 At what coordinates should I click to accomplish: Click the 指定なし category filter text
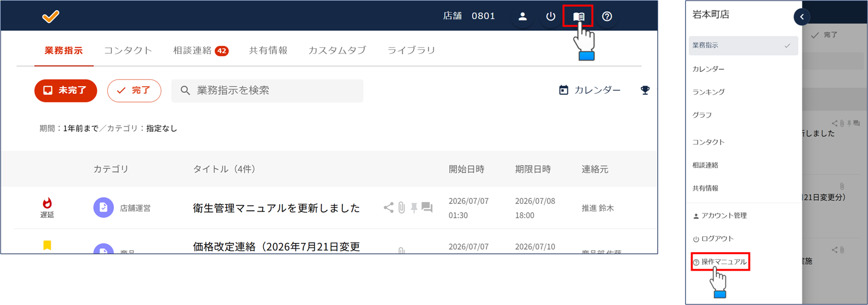[162, 129]
